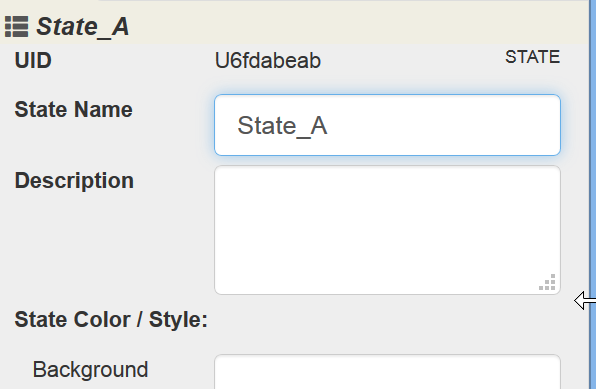Click the list icon beside State_A heading
This screenshot has width=596, height=389.
[16, 27]
